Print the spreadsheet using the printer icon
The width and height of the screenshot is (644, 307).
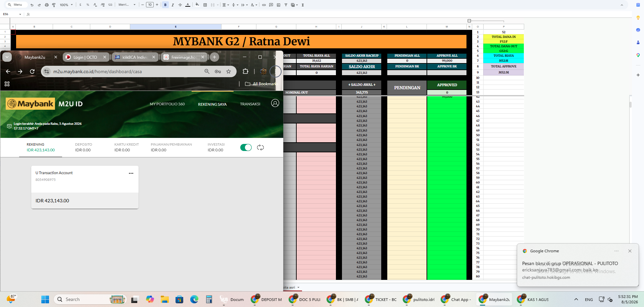click(x=47, y=5)
